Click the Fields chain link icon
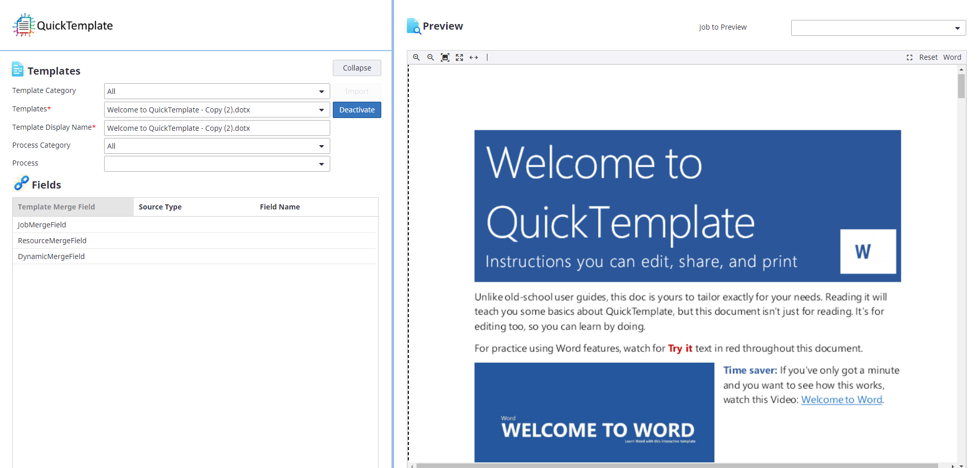 point(21,183)
